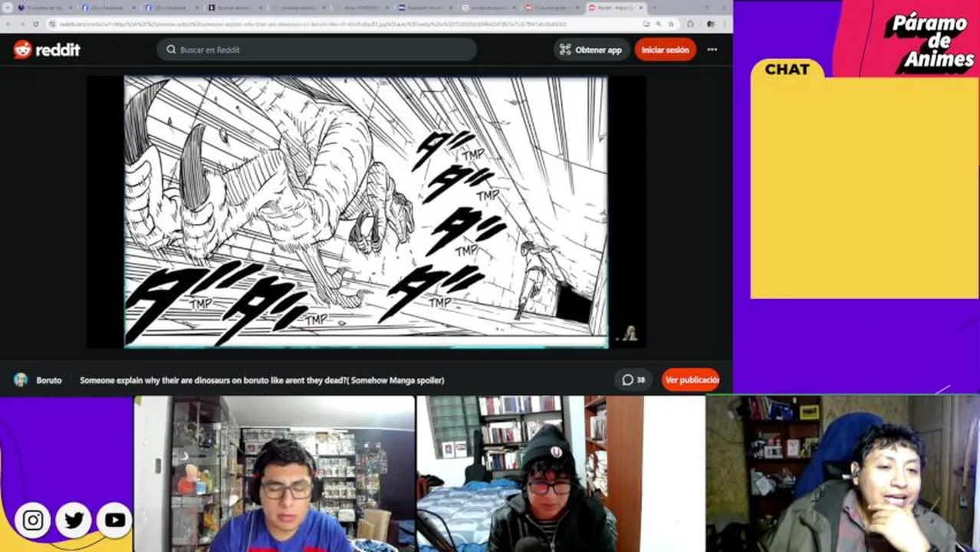This screenshot has height=552, width=980.
Task: Go back with the browser back arrow
Action: pyautogui.click(x=7, y=24)
